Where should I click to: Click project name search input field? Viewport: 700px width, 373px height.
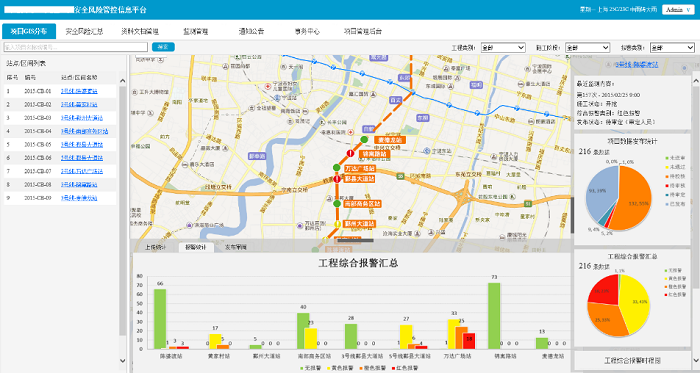[x=75, y=47]
